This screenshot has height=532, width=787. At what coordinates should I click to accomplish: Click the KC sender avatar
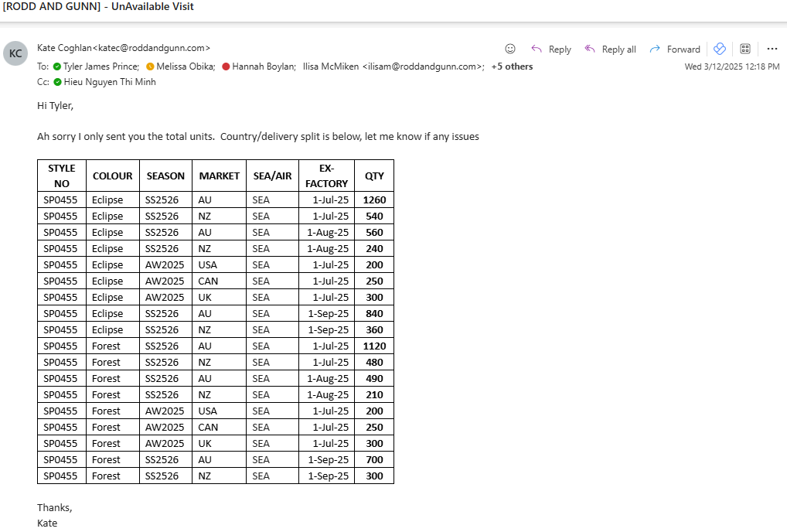pos(15,53)
